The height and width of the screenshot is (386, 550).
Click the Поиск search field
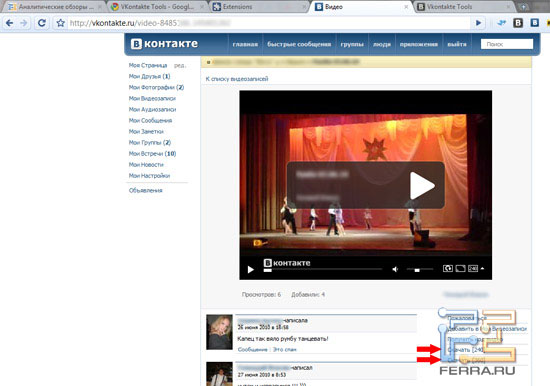(507, 44)
